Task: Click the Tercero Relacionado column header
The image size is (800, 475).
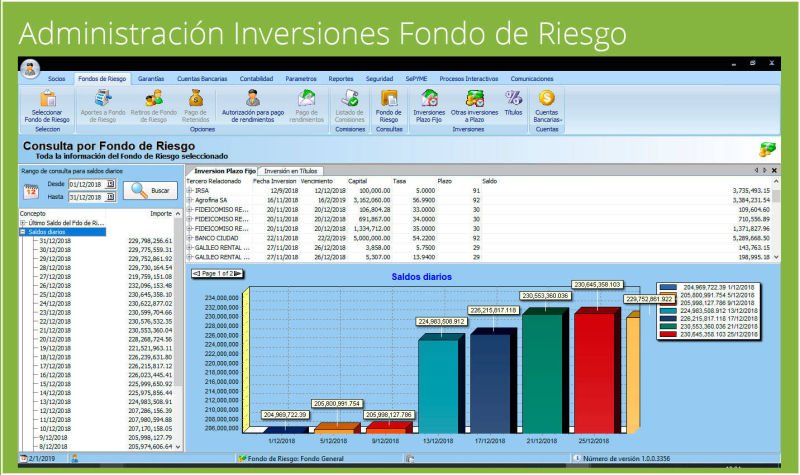Action: [214, 181]
